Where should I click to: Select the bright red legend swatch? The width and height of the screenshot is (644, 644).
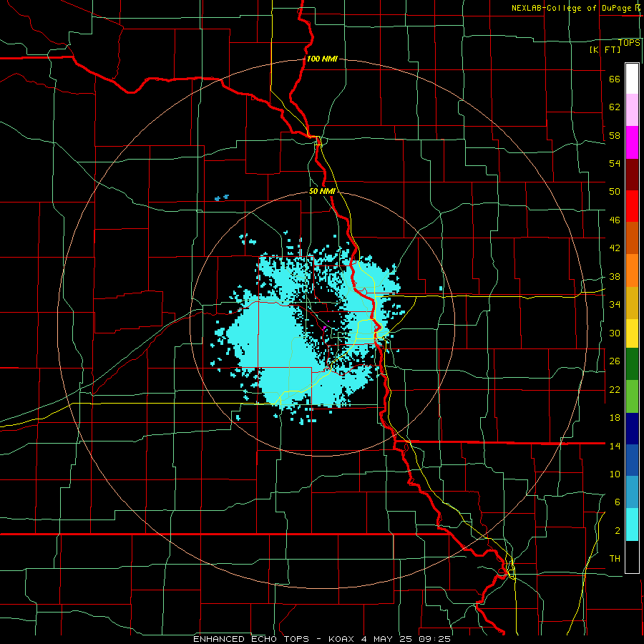(632, 206)
